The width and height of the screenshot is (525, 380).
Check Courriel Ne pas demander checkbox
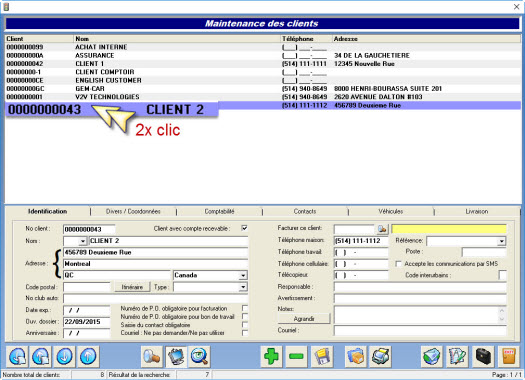coord(245,333)
